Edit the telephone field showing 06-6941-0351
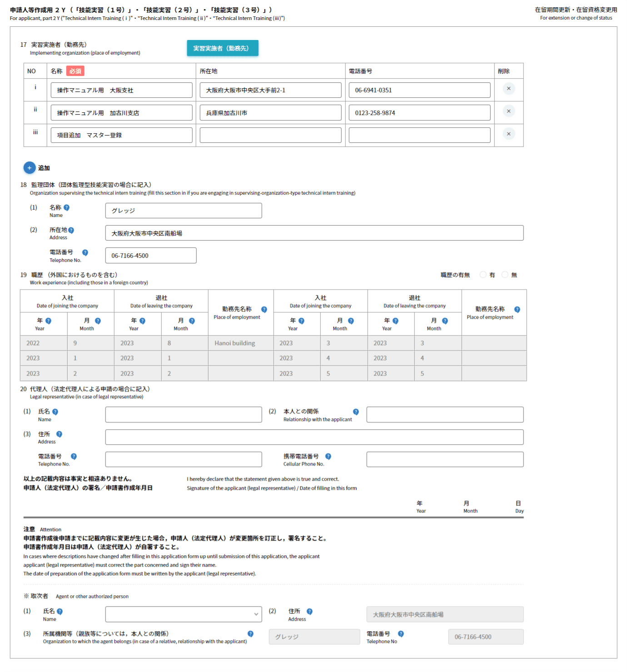Image resolution: width=627 pixels, height=672 pixels. (x=419, y=90)
